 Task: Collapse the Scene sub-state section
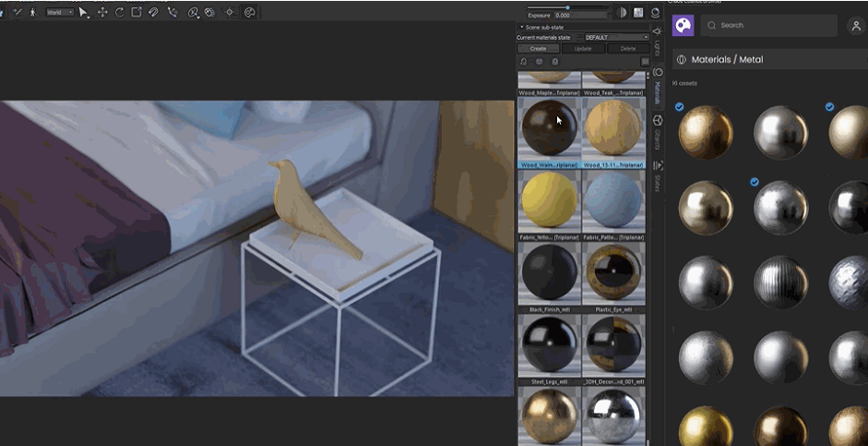point(522,27)
